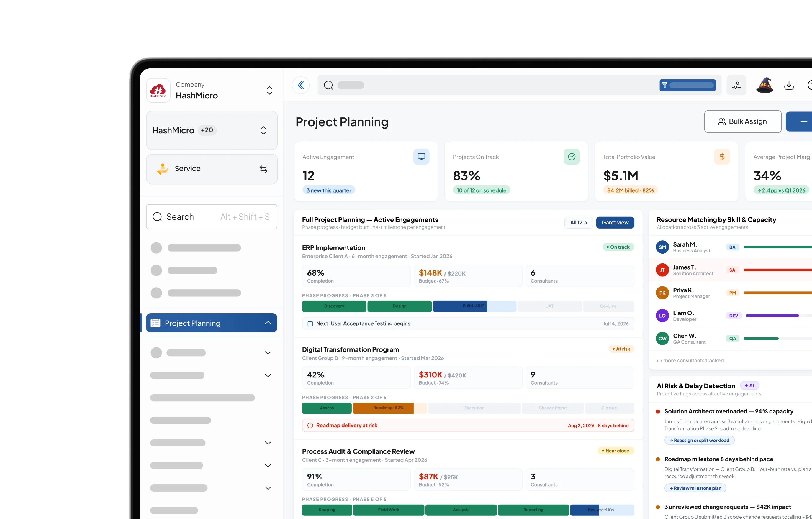The height and width of the screenshot is (519, 812).
Task: Click 3 unreviewed change requests alert
Action: click(727, 507)
